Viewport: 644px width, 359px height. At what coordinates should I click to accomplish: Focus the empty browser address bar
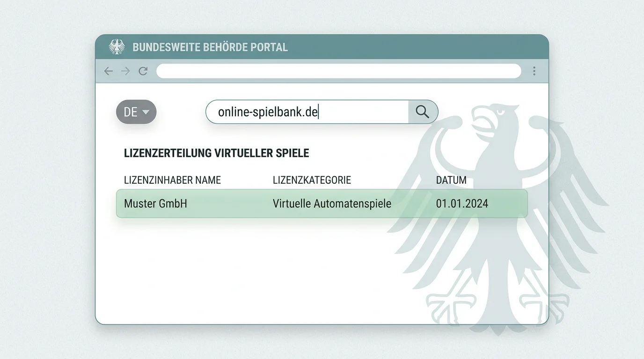pyautogui.click(x=338, y=71)
